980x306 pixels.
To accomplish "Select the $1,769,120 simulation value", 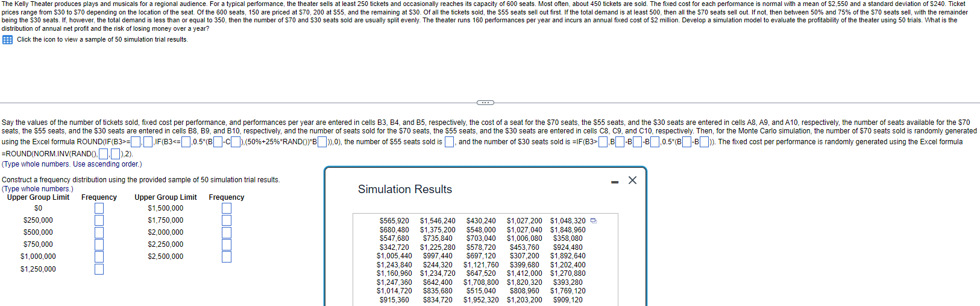I will [568, 291].
